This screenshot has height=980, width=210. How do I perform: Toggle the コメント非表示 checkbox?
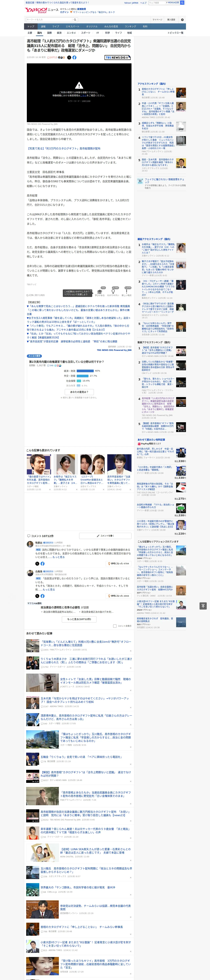click(x=115, y=626)
